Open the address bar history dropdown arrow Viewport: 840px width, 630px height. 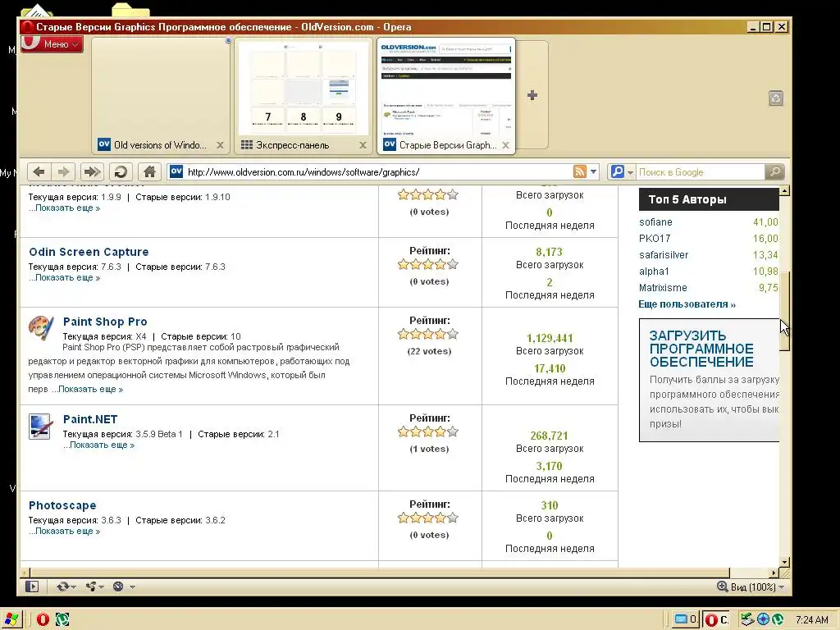click(594, 172)
